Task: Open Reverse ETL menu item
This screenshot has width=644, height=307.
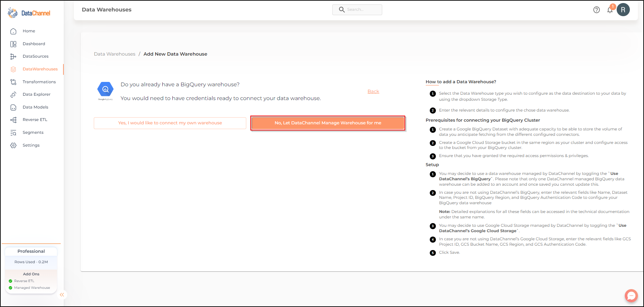Action: pyautogui.click(x=35, y=120)
